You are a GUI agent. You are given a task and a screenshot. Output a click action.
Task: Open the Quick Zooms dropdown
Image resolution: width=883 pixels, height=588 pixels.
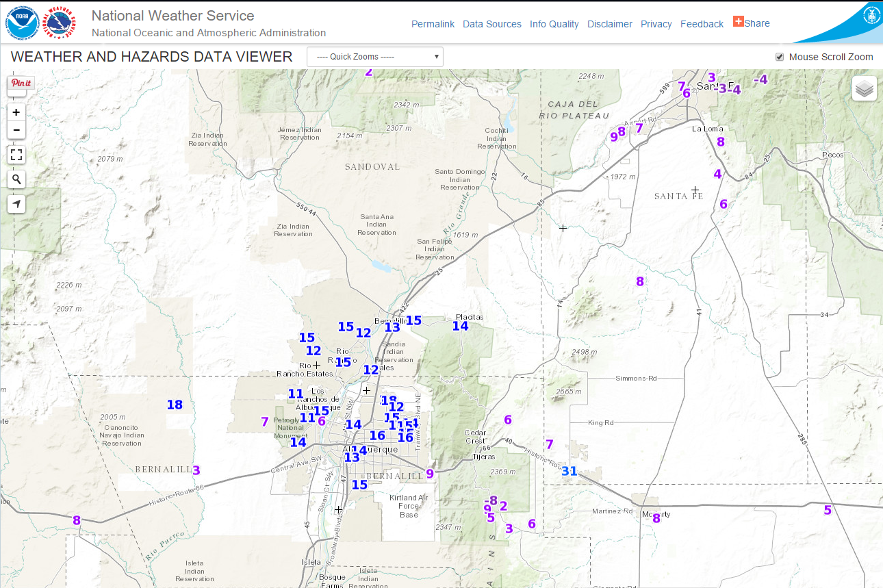pyautogui.click(x=375, y=57)
